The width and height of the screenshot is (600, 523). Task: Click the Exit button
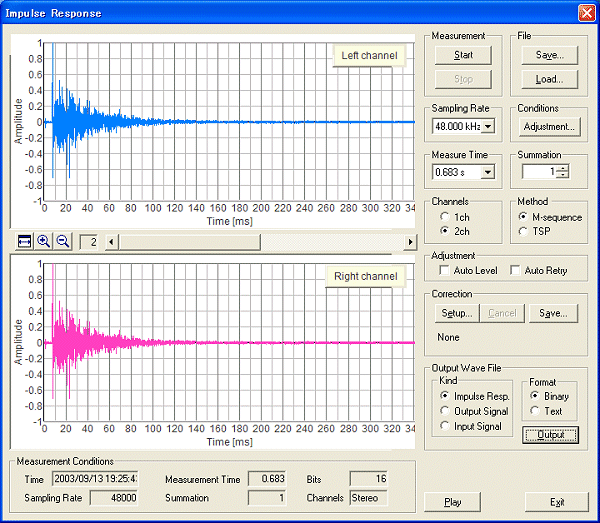(x=557, y=502)
